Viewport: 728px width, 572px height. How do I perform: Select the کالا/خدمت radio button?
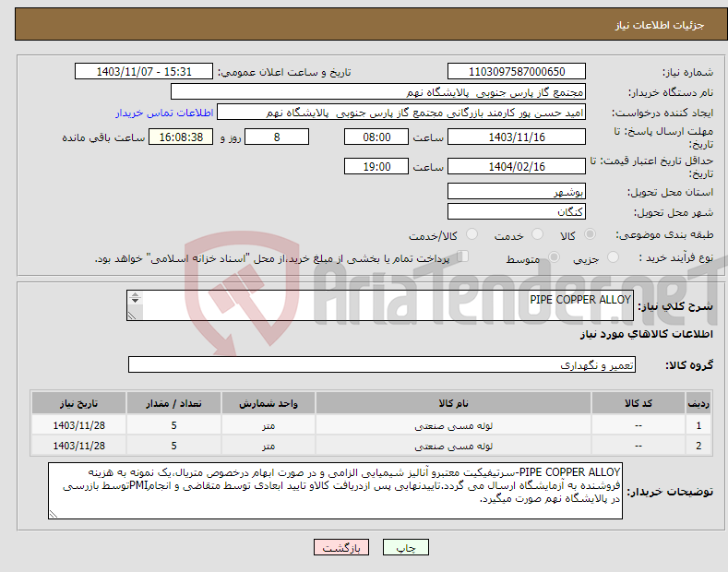coord(471,234)
